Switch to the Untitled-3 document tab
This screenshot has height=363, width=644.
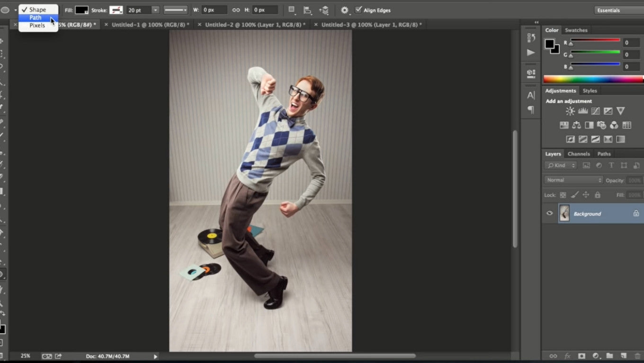(371, 25)
